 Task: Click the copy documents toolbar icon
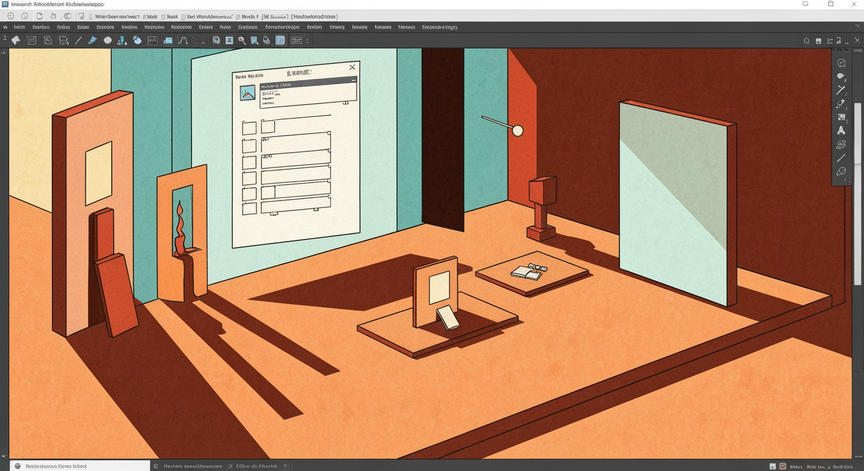(48, 40)
